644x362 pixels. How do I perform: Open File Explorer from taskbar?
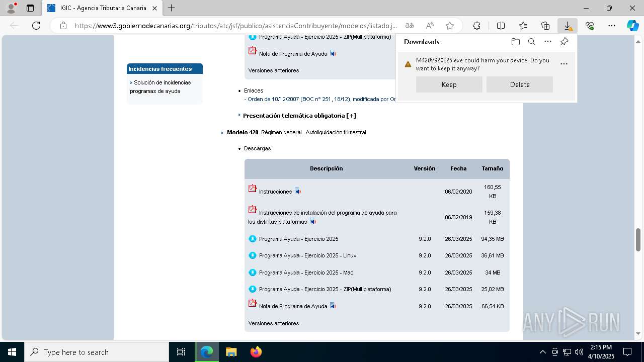tap(231, 352)
